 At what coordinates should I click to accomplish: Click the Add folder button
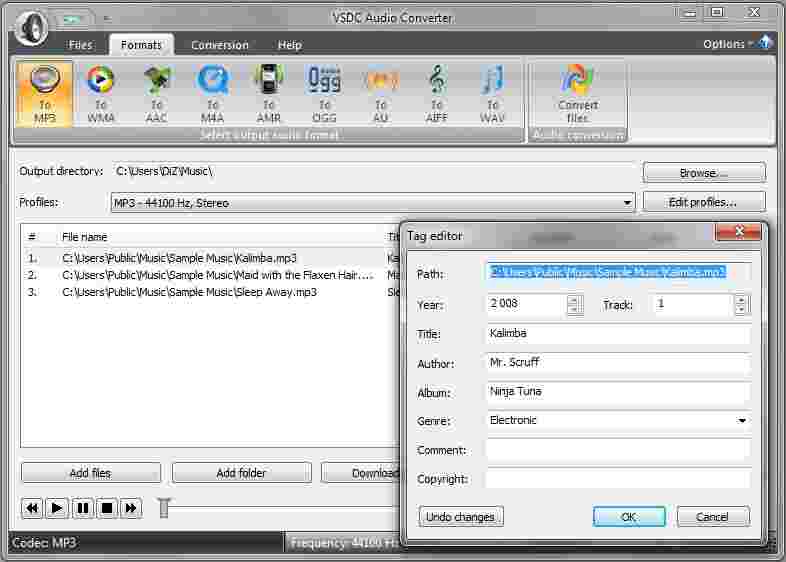click(241, 473)
